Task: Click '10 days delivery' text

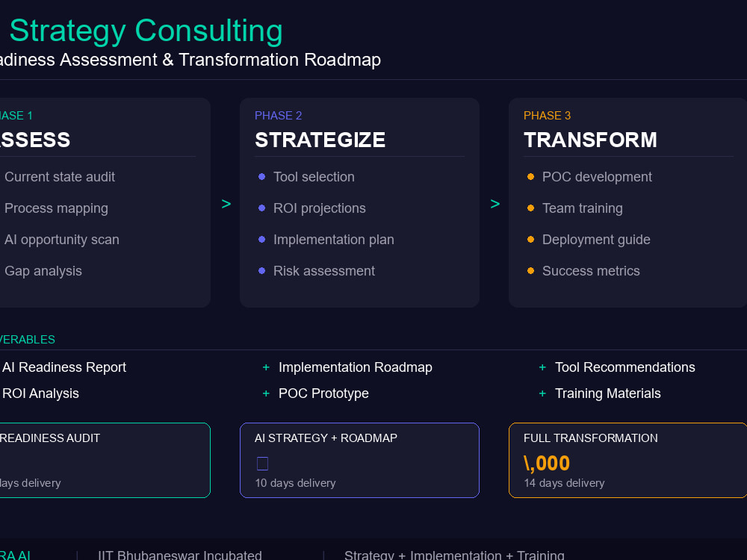Action: 295,483
